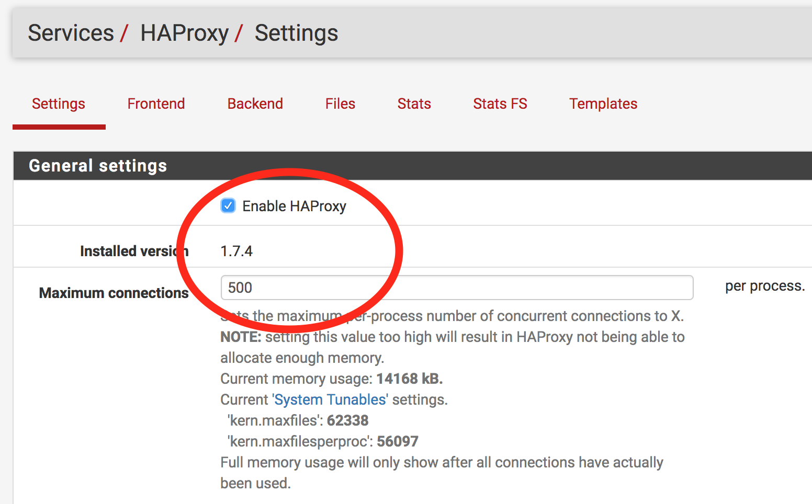The image size is (812, 504).
Task: Click Settings in the breadcrumb title
Action: coord(296,33)
